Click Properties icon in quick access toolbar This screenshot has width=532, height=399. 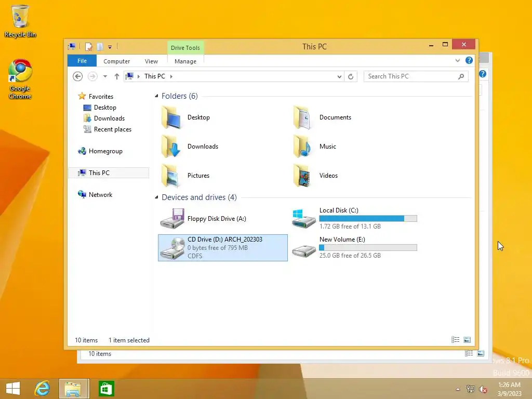tap(88, 46)
